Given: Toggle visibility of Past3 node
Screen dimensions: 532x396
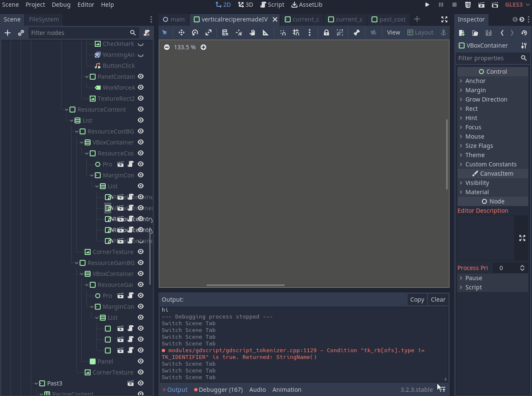Looking at the screenshot, I should (x=141, y=383).
